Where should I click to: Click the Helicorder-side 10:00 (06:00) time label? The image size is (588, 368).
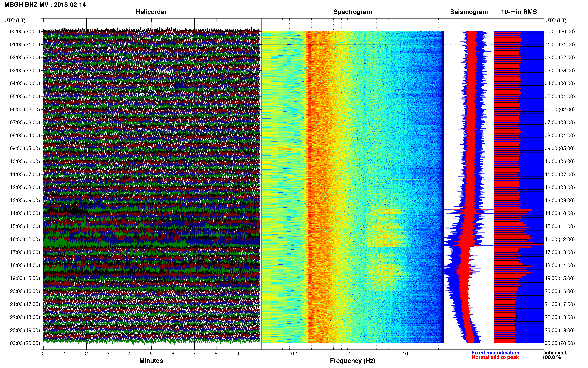[x=25, y=161]
